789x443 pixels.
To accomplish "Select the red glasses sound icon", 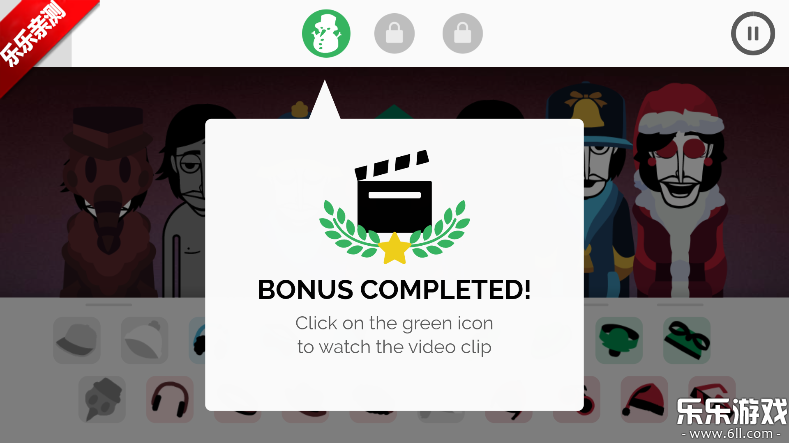I will pos(712,393).
